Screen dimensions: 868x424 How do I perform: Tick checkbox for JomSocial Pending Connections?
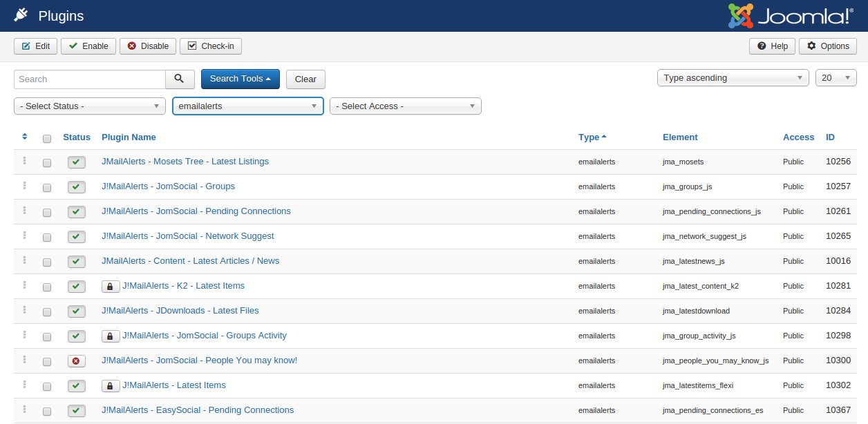(47, 213)
